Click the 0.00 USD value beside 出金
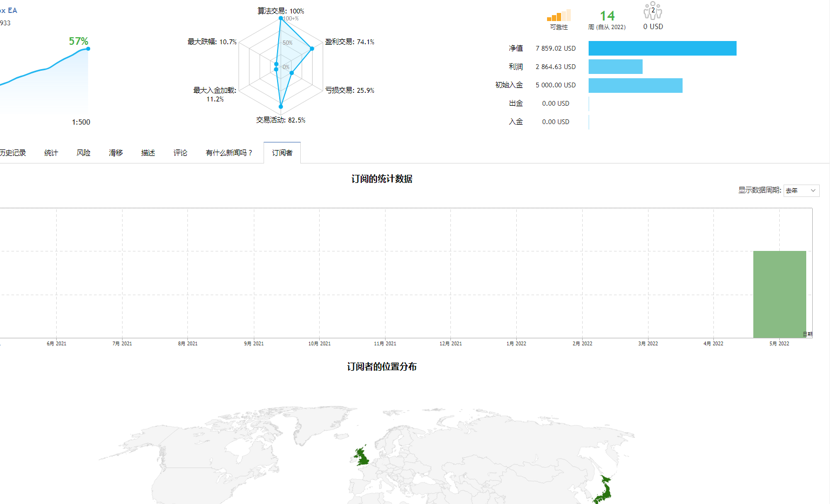The height and width of the screenshot is (504, 830). pos(556,104)
